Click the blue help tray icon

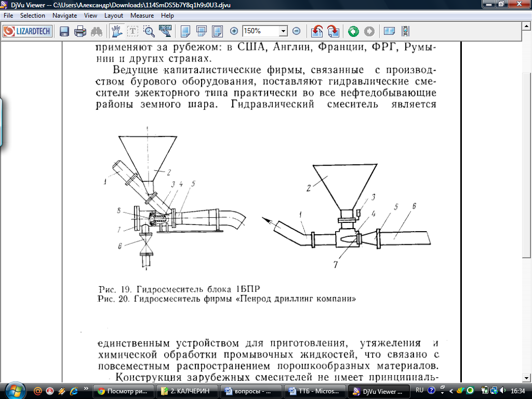pos(431,391)
